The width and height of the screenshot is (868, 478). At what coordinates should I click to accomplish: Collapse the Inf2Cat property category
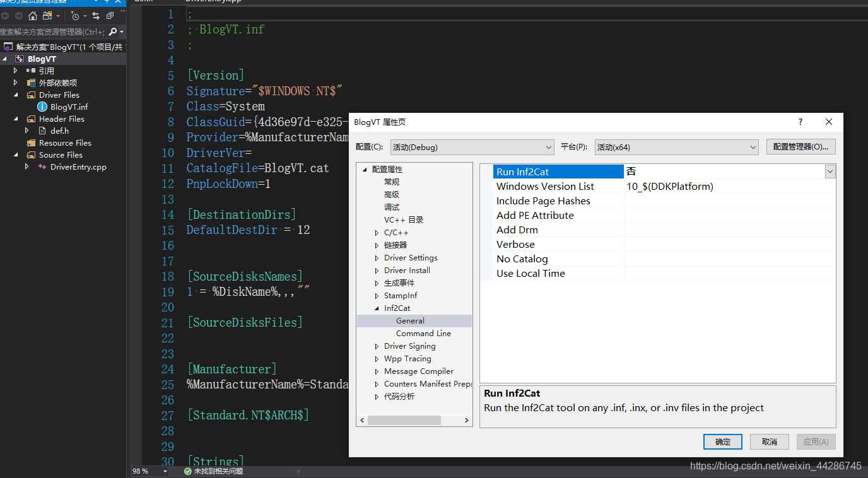coord(377,308)
